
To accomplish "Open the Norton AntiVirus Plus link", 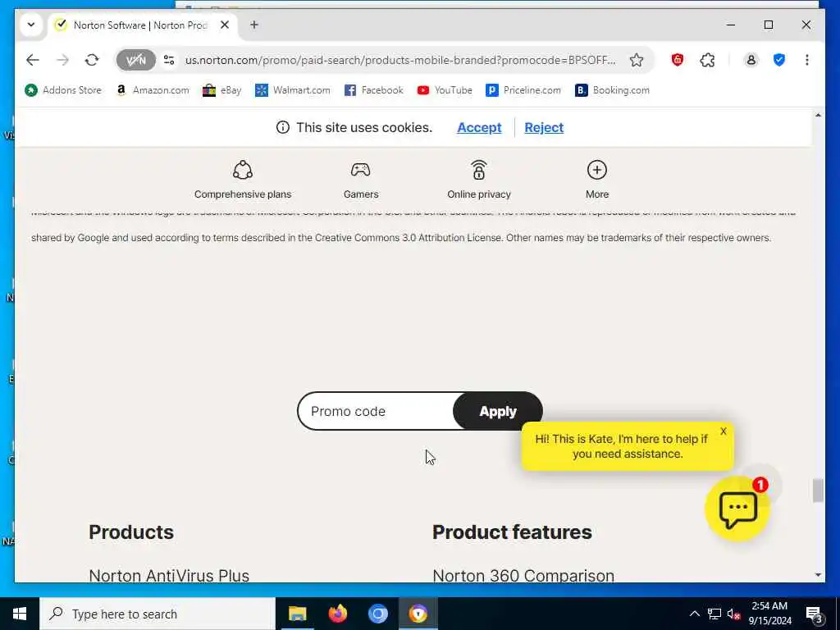I will [169, 575].
